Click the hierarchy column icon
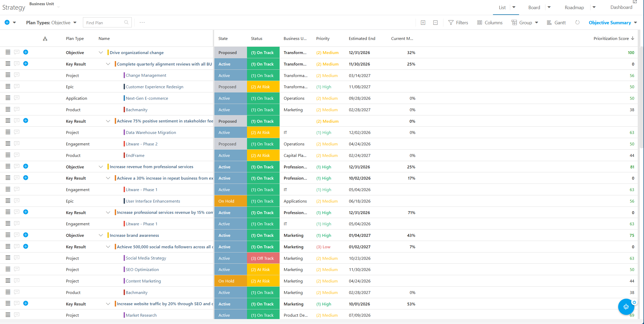This screenshot has width=644, height=324. click(x=45, y=39)
